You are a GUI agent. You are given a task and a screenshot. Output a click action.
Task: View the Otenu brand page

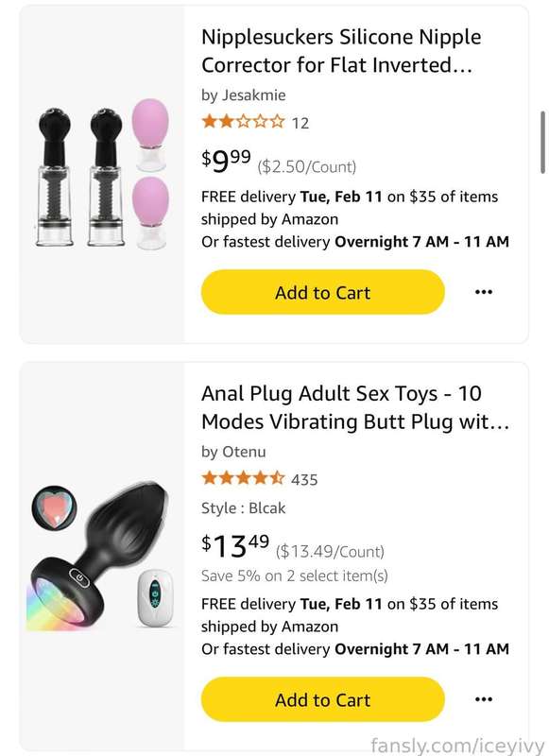(233, 452)
